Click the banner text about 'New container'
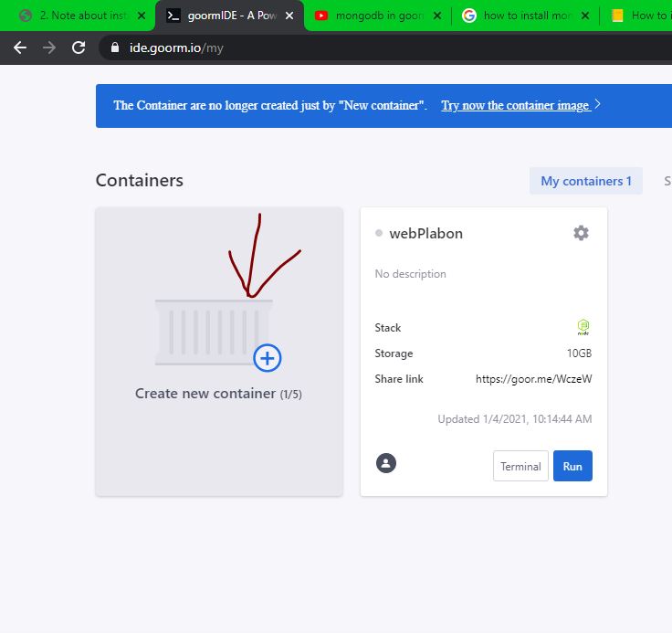672x633 pixels. 270,105
